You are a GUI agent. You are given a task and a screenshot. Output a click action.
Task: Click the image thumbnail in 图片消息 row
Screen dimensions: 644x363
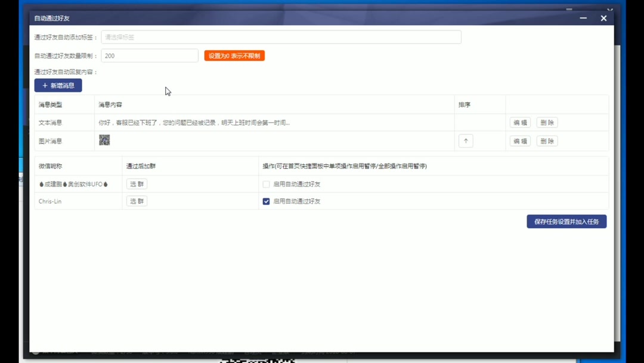click(104, 140)
